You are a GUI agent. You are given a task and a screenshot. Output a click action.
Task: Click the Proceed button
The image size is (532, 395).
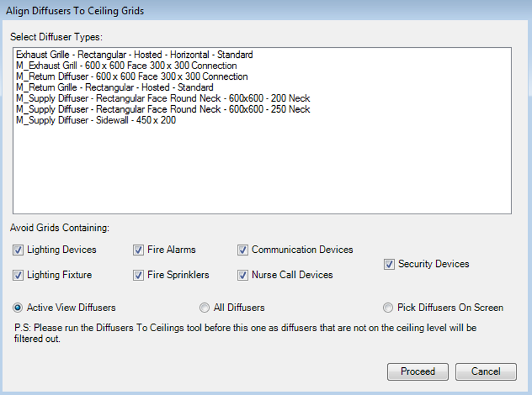(418, 371)
